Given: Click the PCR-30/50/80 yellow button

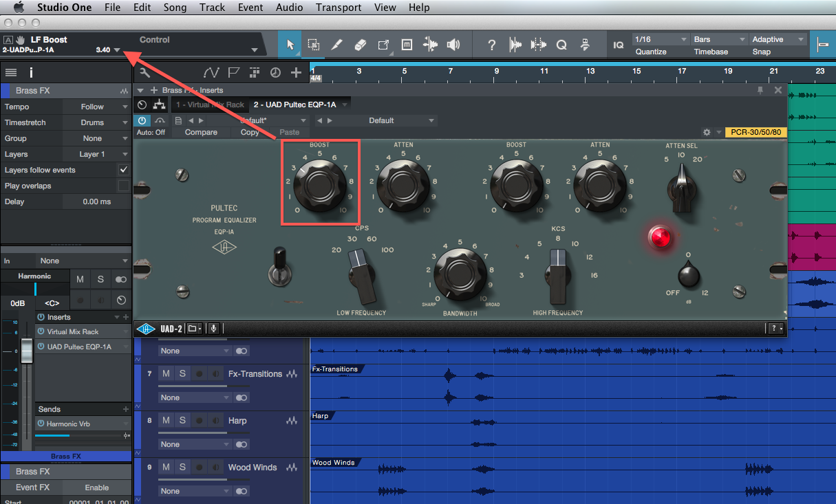Looking at the screenshot, I should tap(755, 132).
